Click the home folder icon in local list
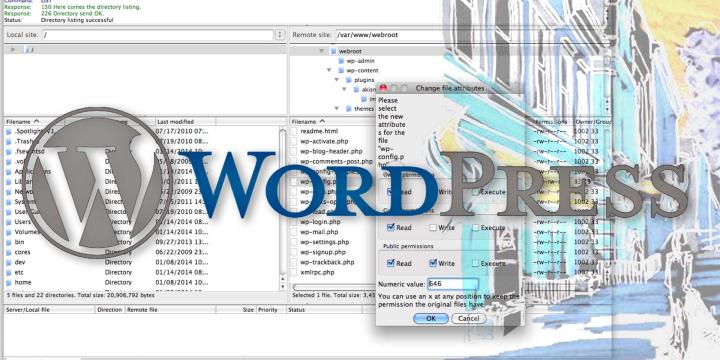This screenshot has width=720, height=360. pyautogui.click(x=9, y=282)
